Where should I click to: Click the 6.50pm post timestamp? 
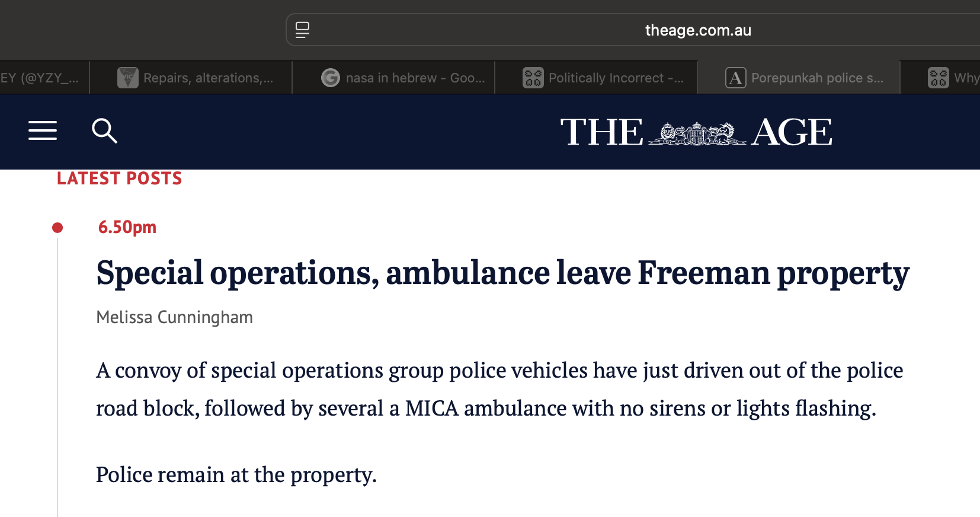click(127, 227)
